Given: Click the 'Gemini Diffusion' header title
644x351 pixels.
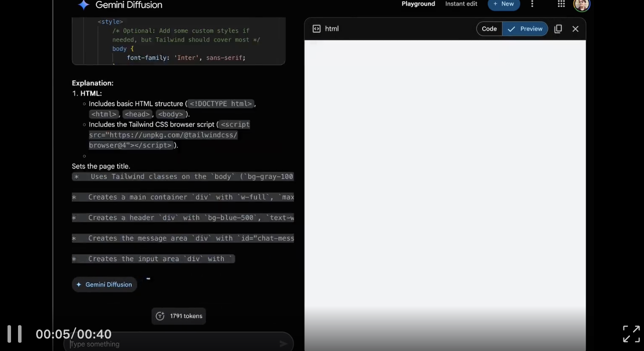Looking at the screenshot, I should [129, 5].
